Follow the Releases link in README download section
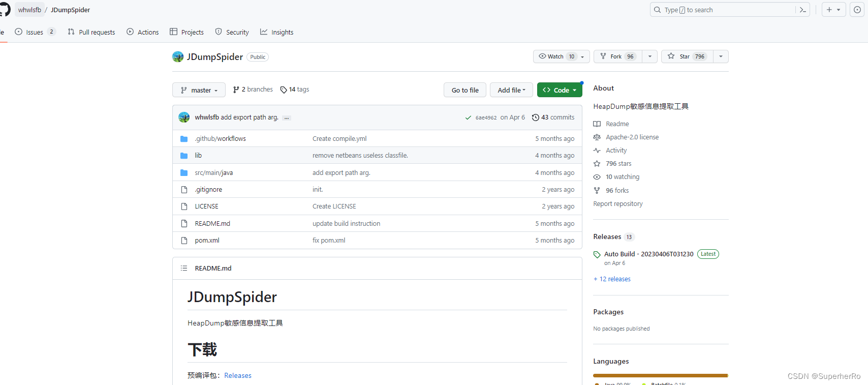Image resolution: width=868 pixels, height=385 pixels. tap(238, 375)
